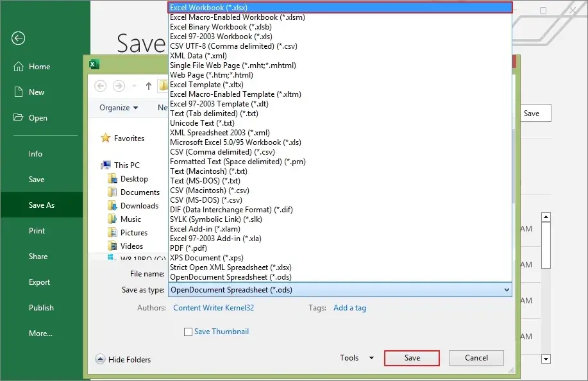Expand the Organize dropdown
Viewport: 588px width, 381px height.
119,108
